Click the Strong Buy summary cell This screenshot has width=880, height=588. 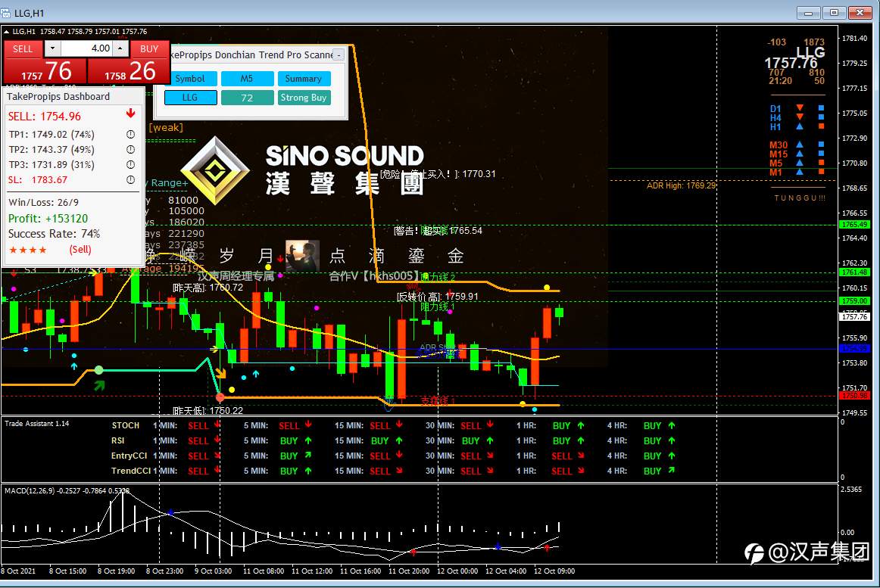pos(304,98)
